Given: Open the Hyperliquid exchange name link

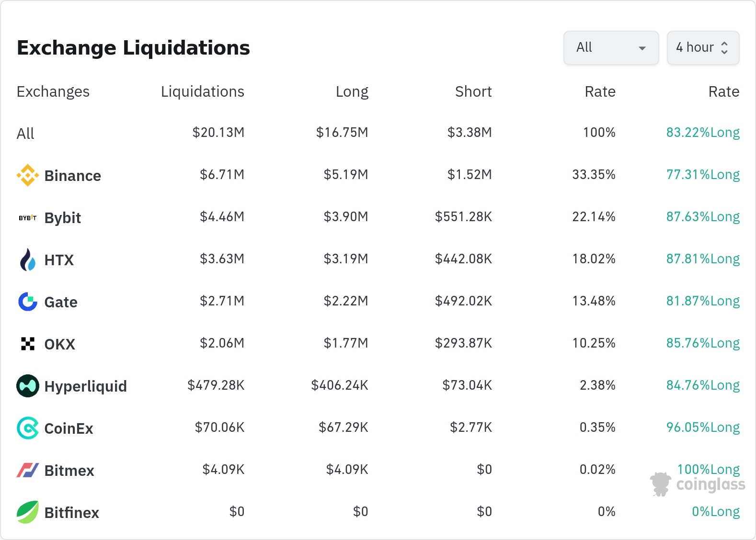Looking at the screenshot, I should (x=85, y=386).
